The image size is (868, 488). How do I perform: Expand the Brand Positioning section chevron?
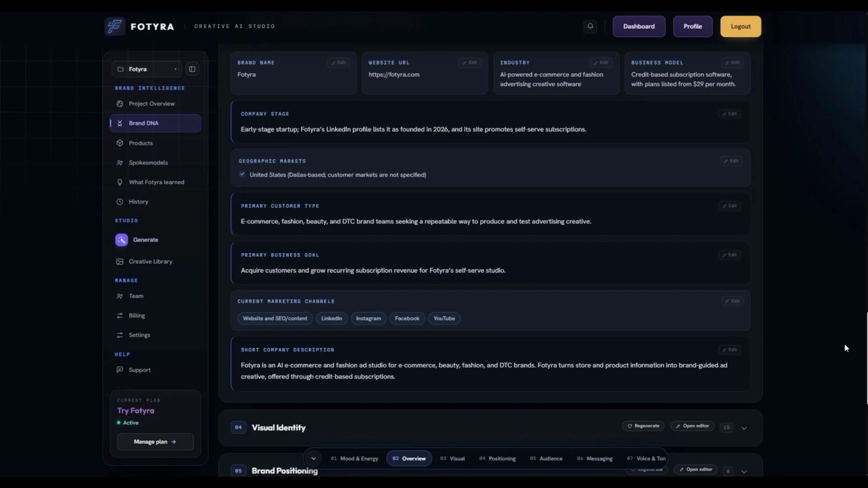point(744,471)
